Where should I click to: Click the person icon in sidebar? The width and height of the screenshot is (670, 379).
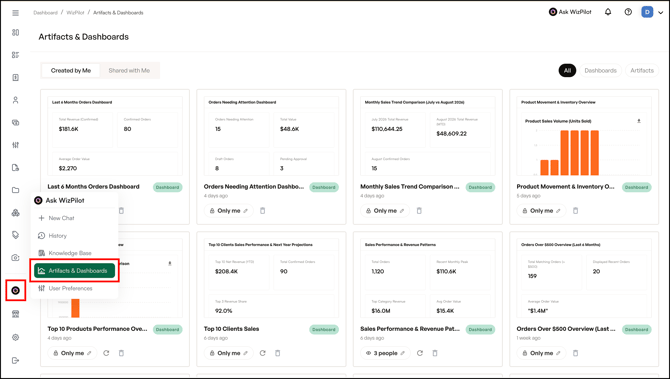(15, 100)
